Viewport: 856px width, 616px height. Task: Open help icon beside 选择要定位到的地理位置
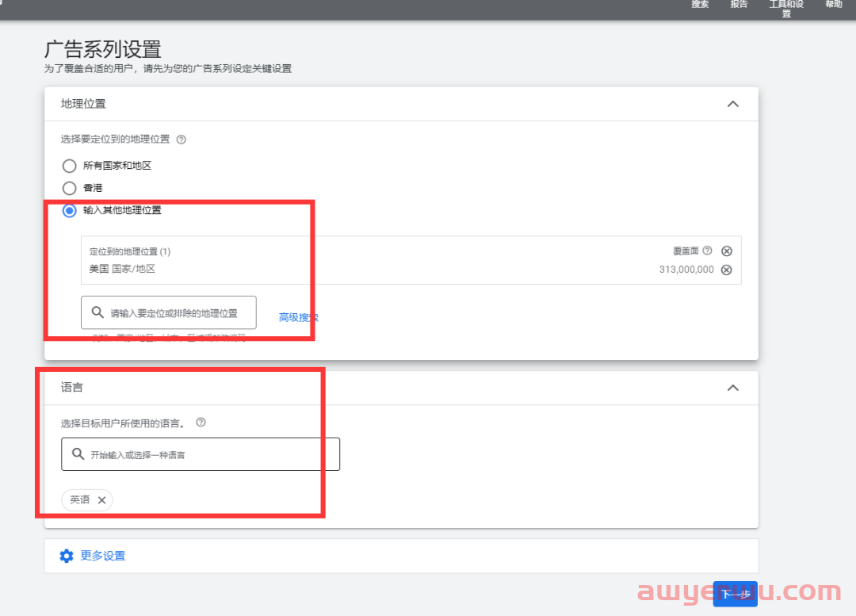[x=182, y=140]
